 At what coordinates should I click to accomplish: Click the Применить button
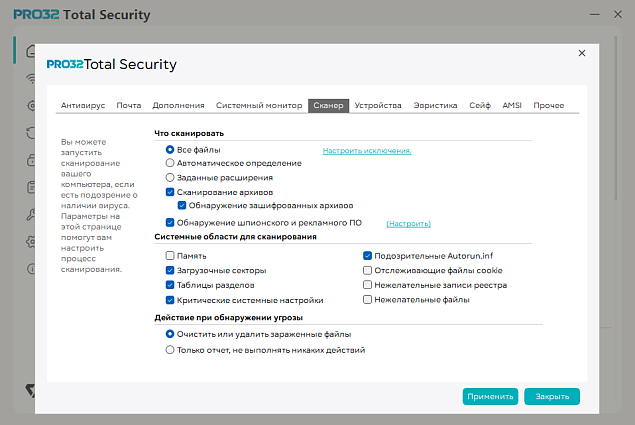490,396
